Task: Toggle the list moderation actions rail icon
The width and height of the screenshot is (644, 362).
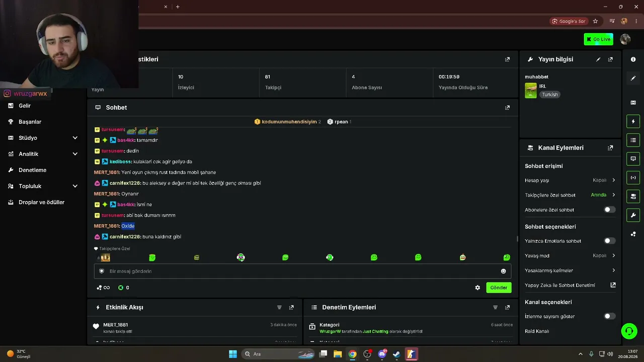Action: [x=633, y=140]
